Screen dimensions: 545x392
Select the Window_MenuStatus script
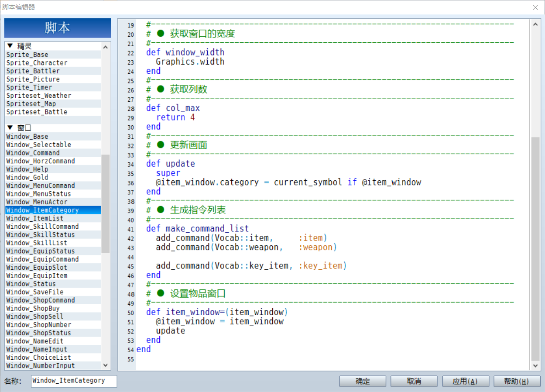[53, 194]
